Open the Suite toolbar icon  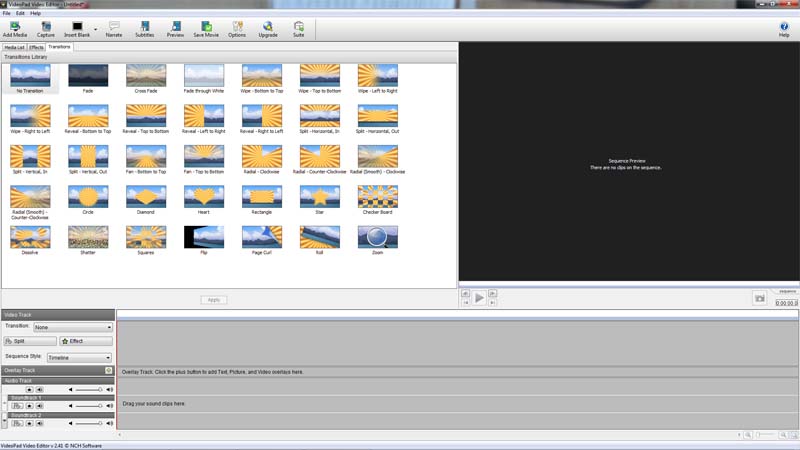(x=298, y=29)
